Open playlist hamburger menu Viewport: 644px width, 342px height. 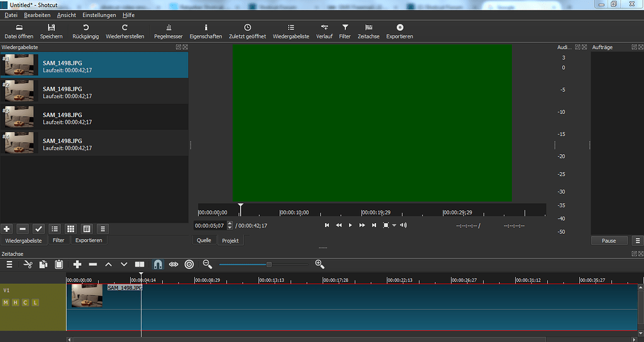pos(103,229)
